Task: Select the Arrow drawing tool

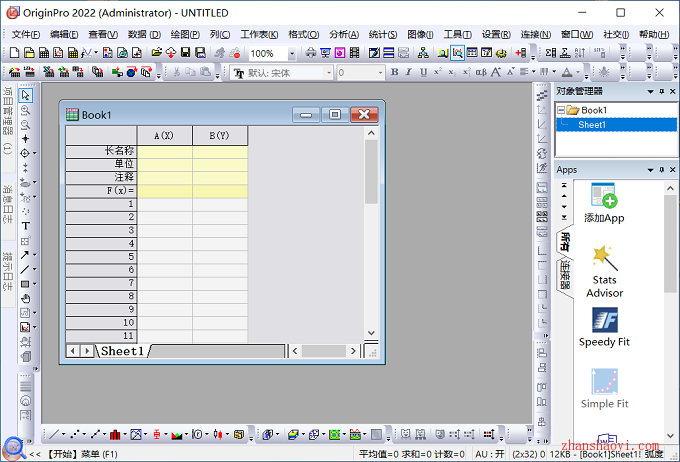Action: tap(25, 255)
